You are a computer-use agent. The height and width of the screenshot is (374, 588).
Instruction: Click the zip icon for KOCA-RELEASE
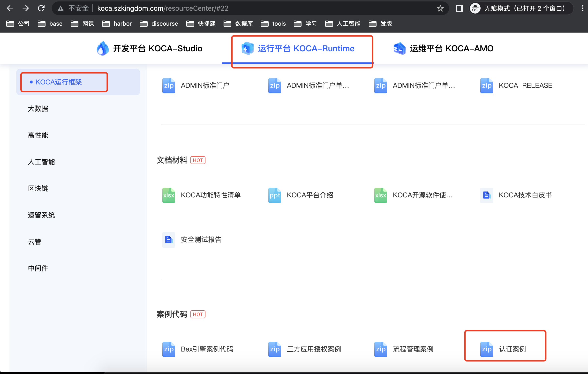click(x=486, y=86)
